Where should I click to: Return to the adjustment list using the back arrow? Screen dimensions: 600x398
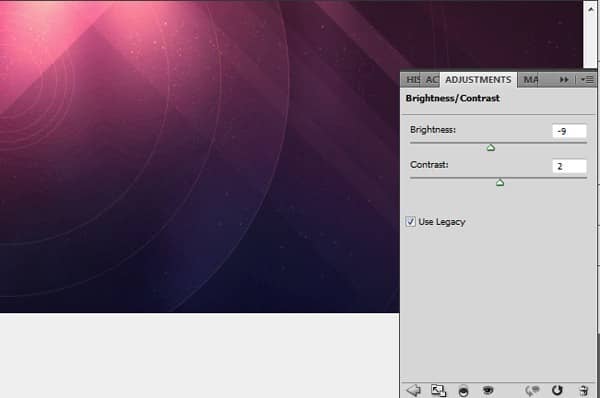[x=414, y=390]
